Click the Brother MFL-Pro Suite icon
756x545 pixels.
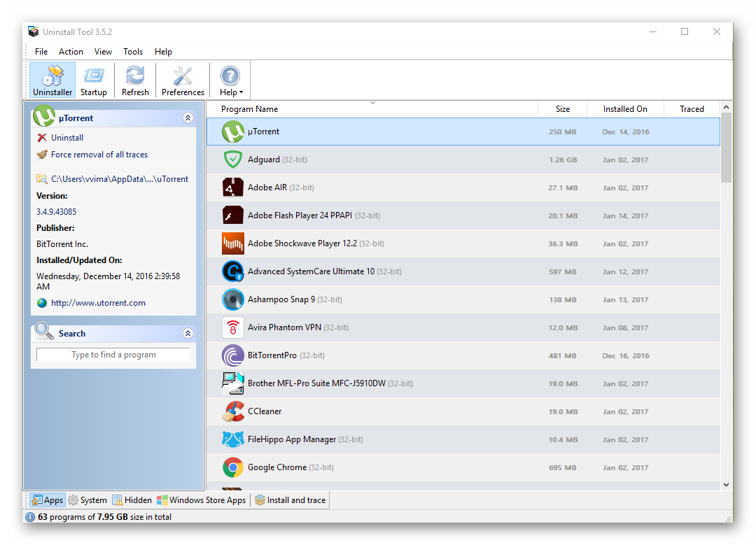pyautogui.click(x=233, y=383)
